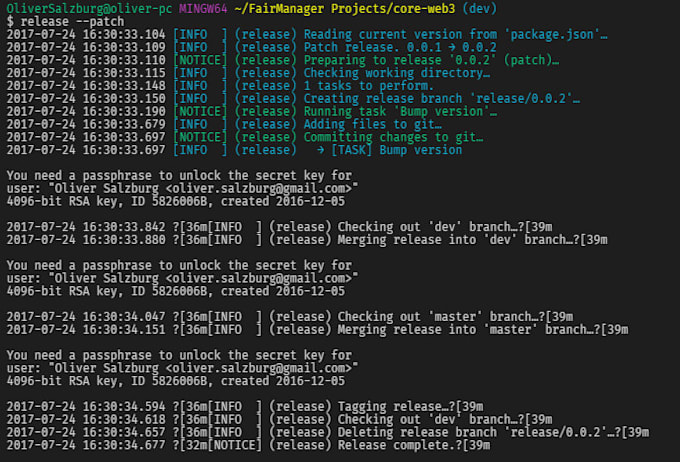Click the 'Committing changes to git…' line
Image resolution: width=680 pixels, height=462 pixels.
coord(245,137)
